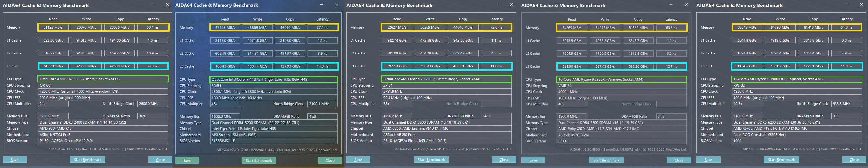This screenshot has height=168, width=868.
Task: Start Benchmark in the FX-8350 window
Action: tap(88, 160)
